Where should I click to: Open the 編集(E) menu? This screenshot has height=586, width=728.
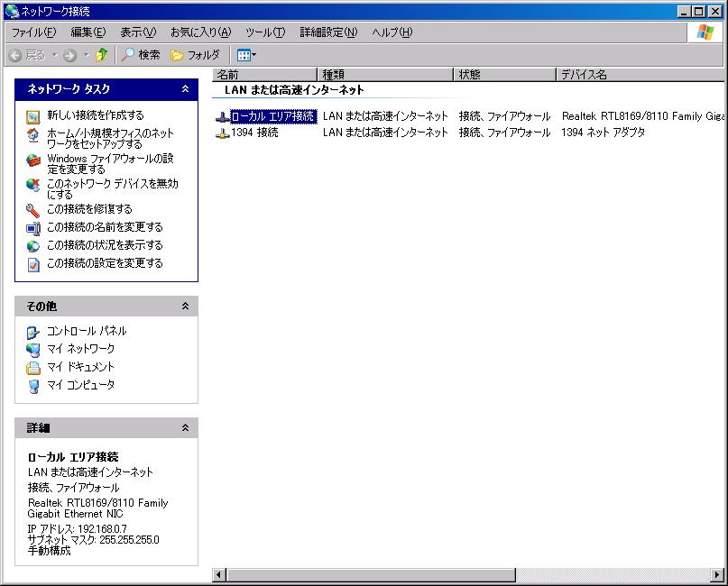pos(88,32)
